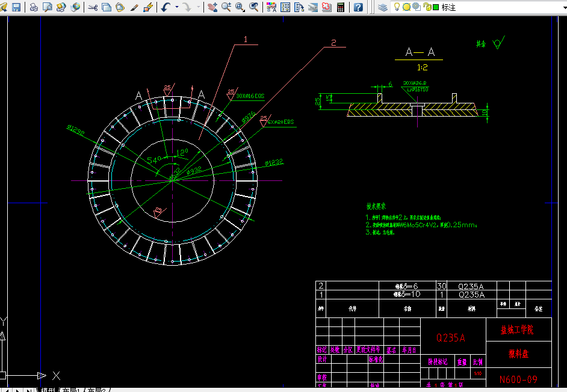Click the Save floppy disk icon
This screenshot has height=392, width=567.
pos(16,7)
